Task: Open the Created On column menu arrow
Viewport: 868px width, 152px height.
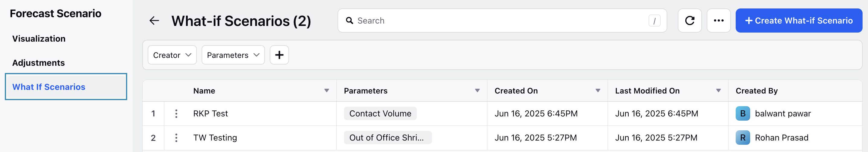Action: coord(598,91)
